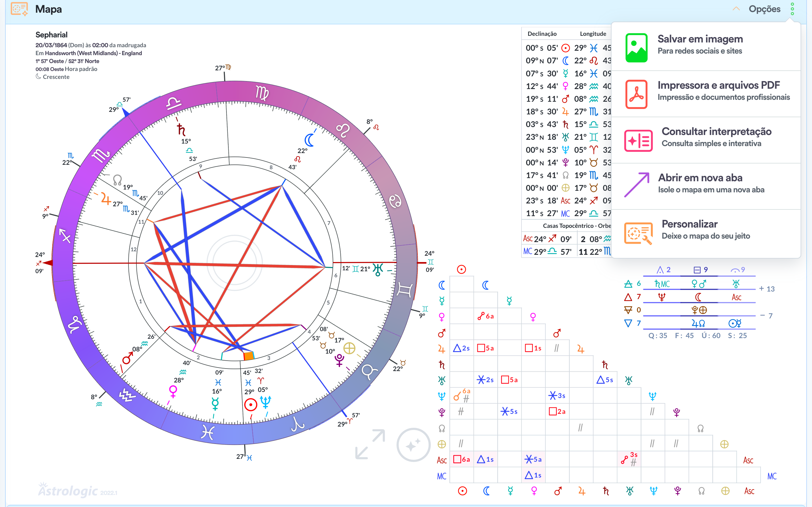Click the Personalizar menu label
812x507 pixels.
coord(689,224)
